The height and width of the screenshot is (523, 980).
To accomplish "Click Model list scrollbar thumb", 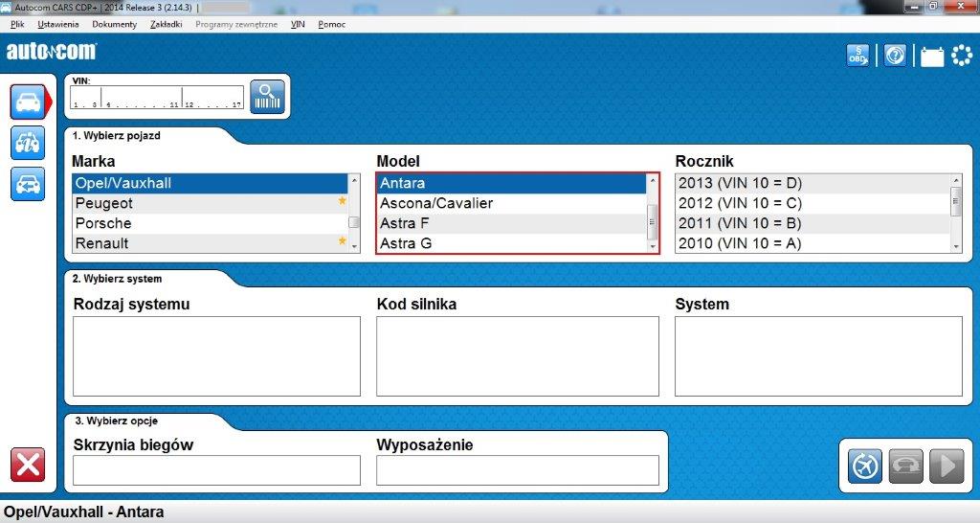I will (x=653, y=222).
